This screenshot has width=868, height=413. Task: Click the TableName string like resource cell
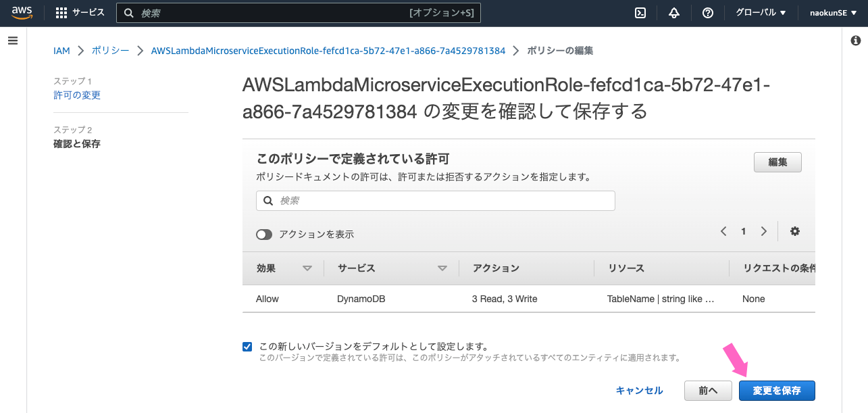pos(661,299)
